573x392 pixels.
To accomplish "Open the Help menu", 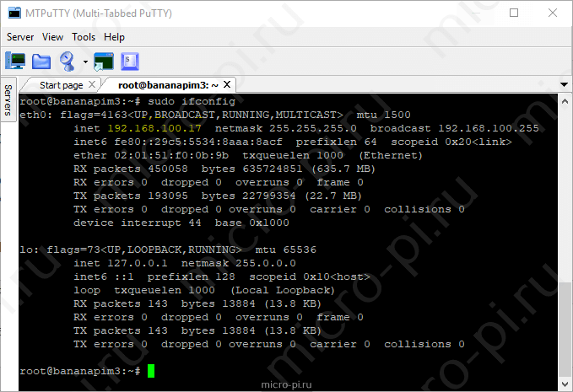I will [x=114, y=37].
